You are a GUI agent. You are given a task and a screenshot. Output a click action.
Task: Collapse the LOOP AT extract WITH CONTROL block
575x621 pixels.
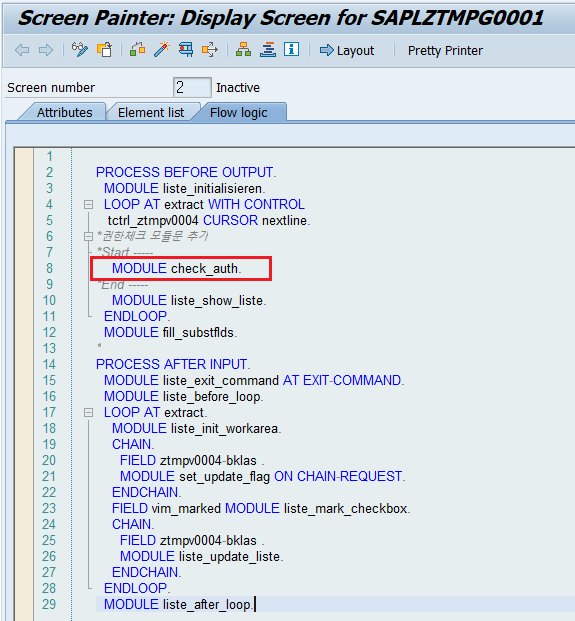(x=88, y=204)
